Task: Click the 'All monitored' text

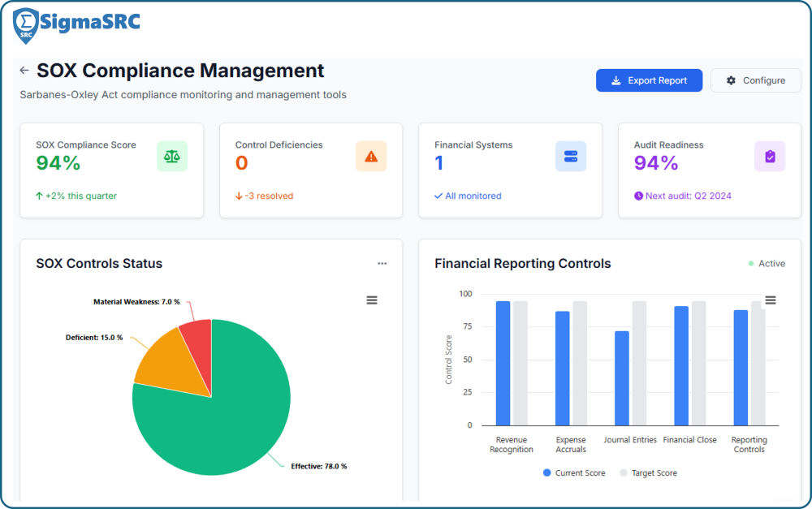Action: tap(473, 196)
